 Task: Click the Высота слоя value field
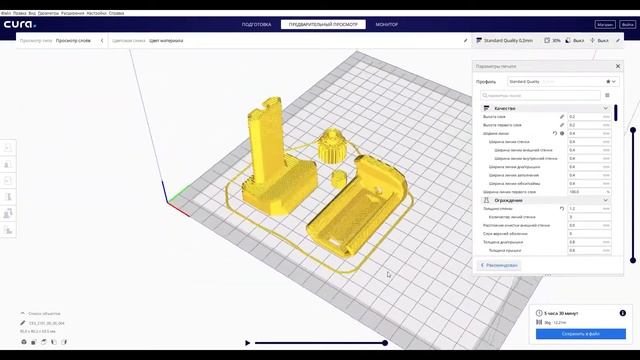pyautogui.click(x=589, y=117)
